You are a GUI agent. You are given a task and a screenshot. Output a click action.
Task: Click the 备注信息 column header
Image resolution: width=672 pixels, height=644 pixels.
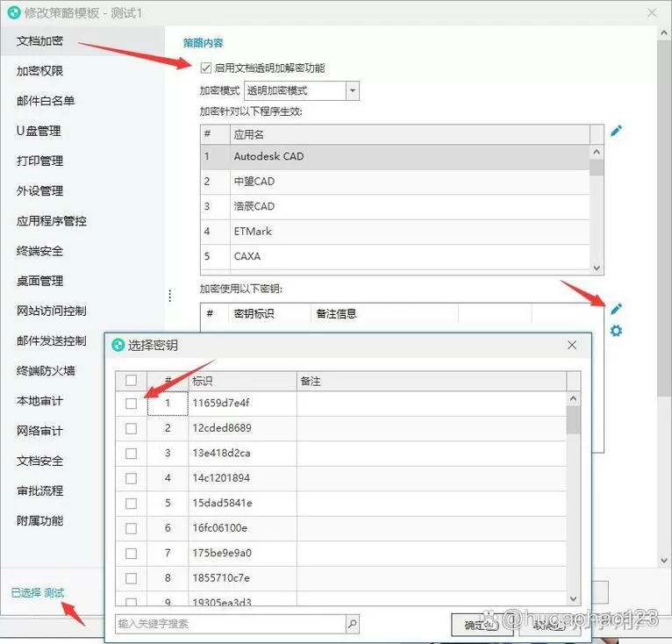tap(384, 314)
